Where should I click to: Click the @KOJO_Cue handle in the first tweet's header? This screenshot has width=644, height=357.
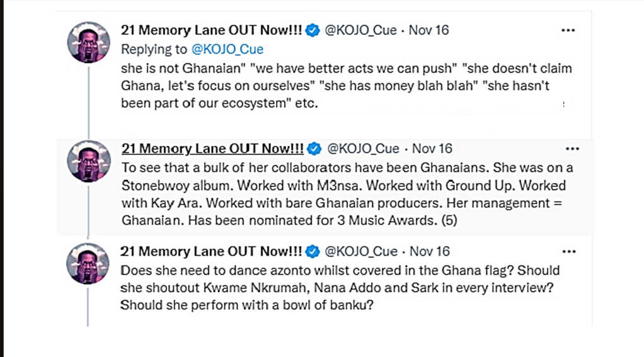click(x=361, y=30)
